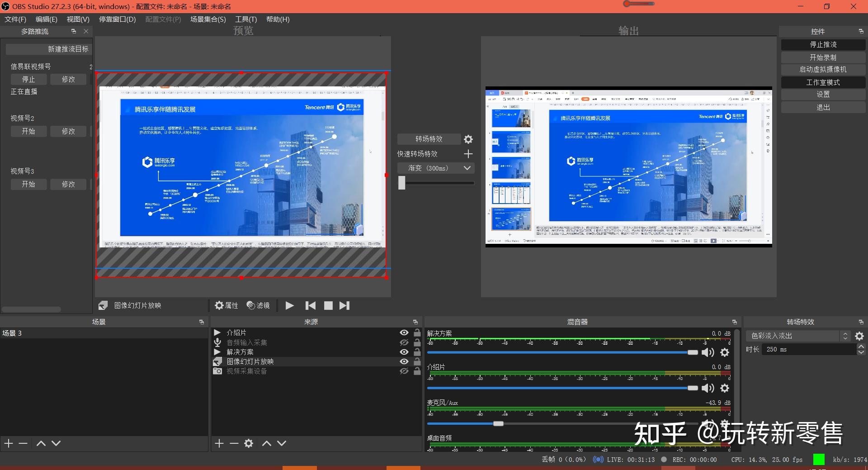Hide the 解决方案 source
This screenshot has height=470, width=868.
coord(404,352)
